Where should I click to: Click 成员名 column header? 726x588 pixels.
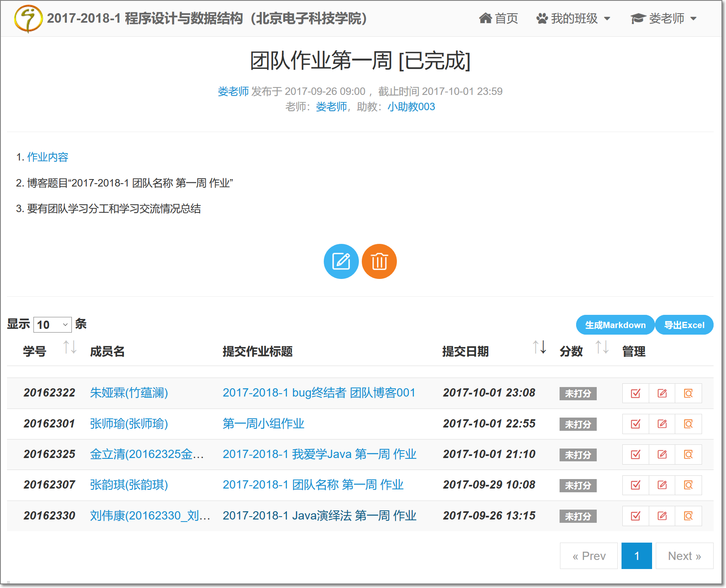[107, 352]
